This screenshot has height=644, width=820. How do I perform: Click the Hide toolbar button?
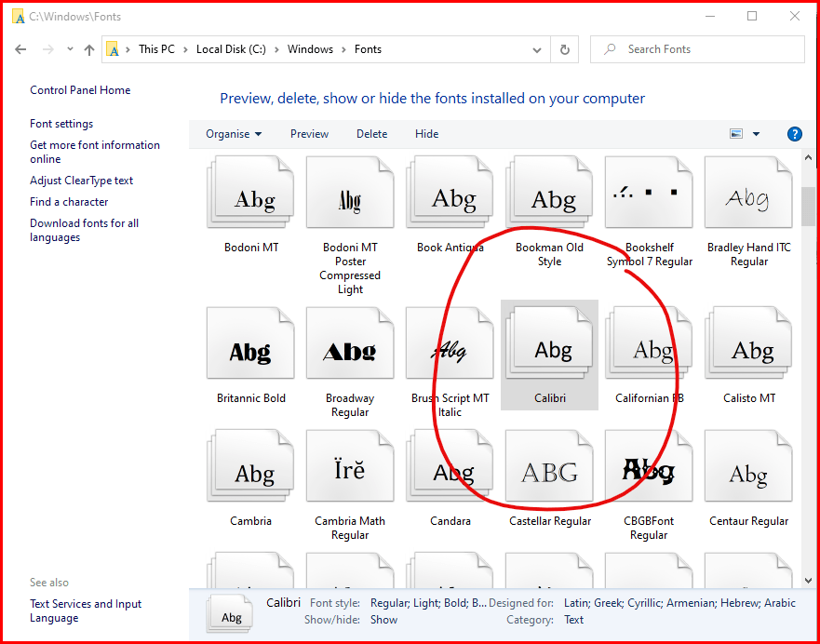426,134
